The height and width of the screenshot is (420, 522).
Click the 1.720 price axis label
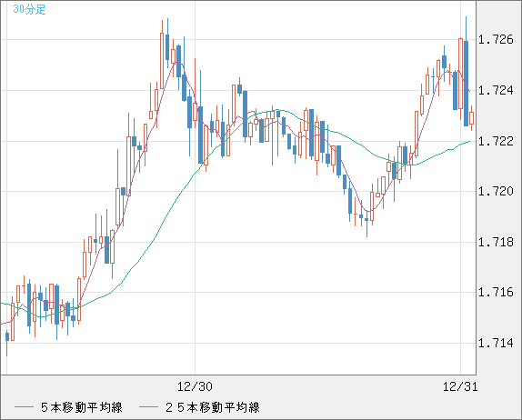tap(496, 191)
